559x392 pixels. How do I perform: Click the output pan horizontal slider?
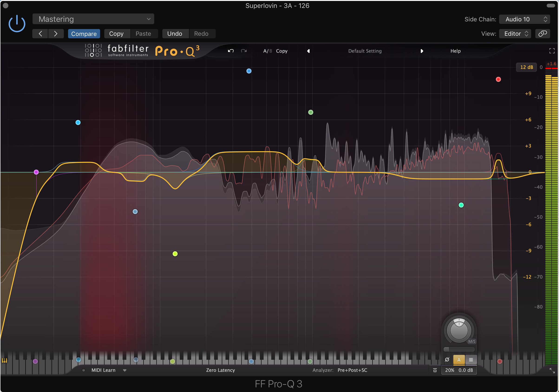coord(459,349)
